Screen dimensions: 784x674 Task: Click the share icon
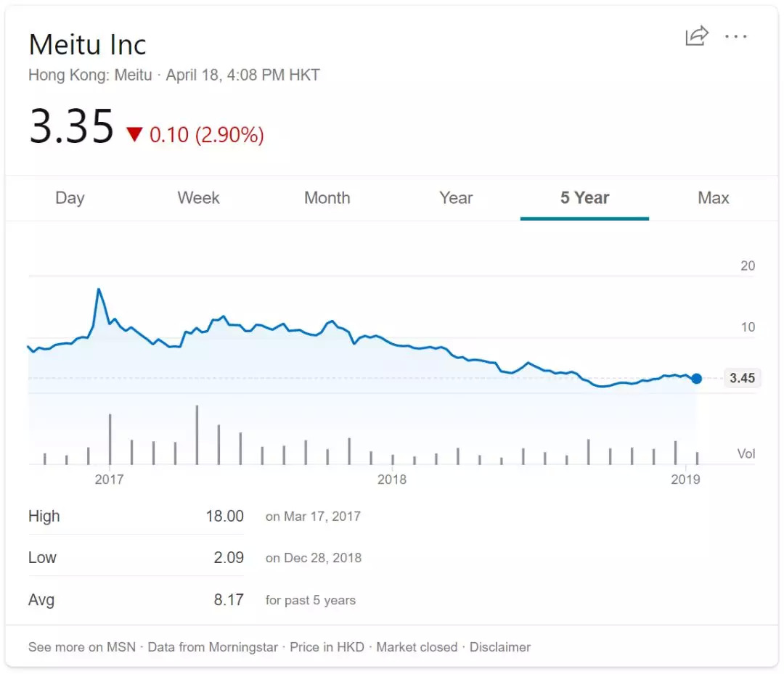click(696, 36)
